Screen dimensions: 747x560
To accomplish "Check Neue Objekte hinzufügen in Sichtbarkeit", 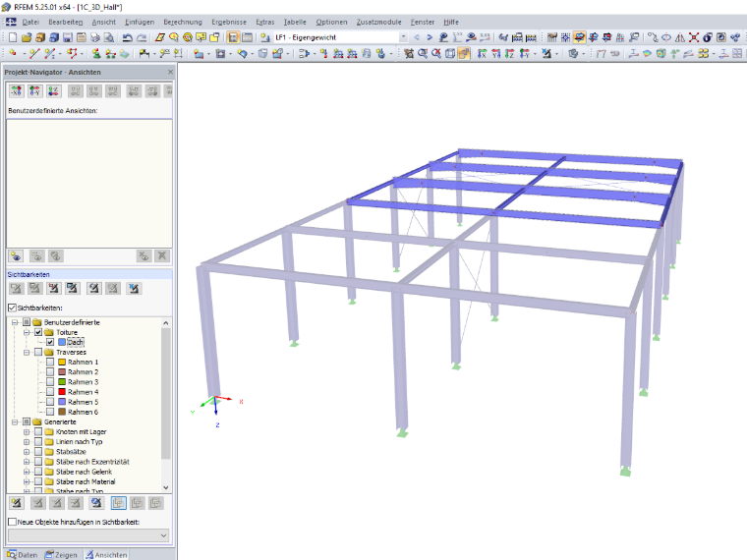I will 13,522.
